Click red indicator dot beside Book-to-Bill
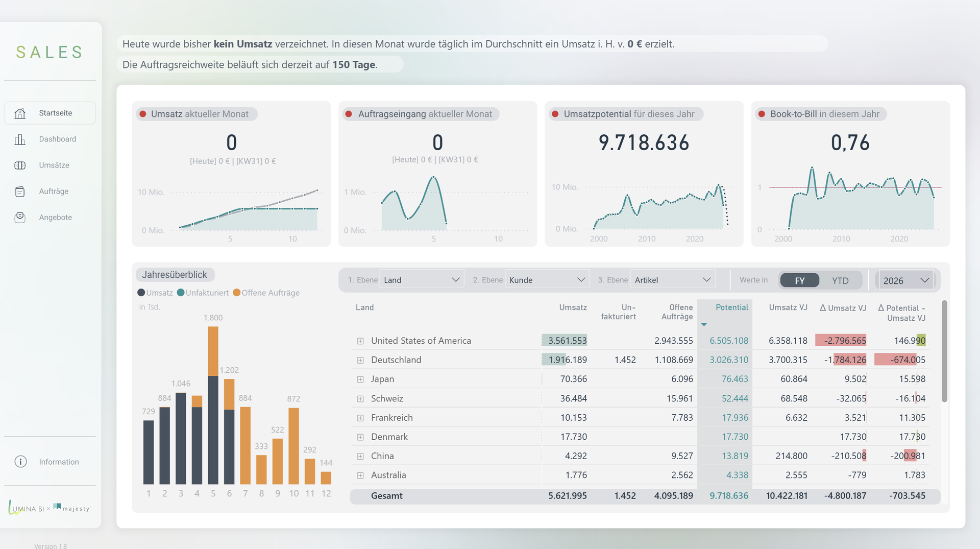 click(762, 114)
